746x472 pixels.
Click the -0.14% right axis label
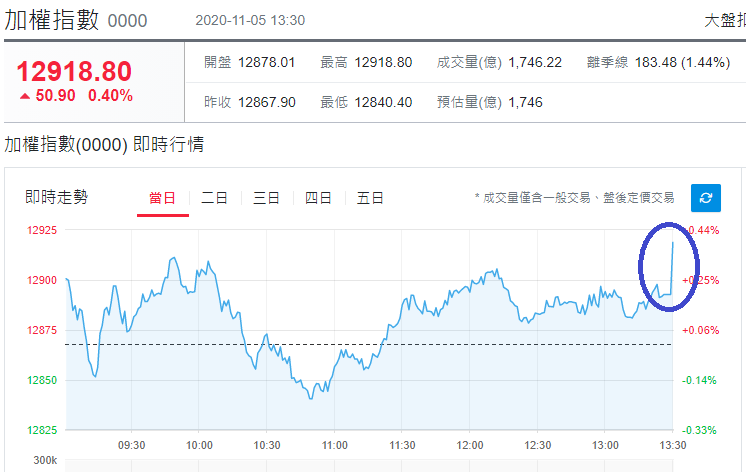click(x=699, y=380)
